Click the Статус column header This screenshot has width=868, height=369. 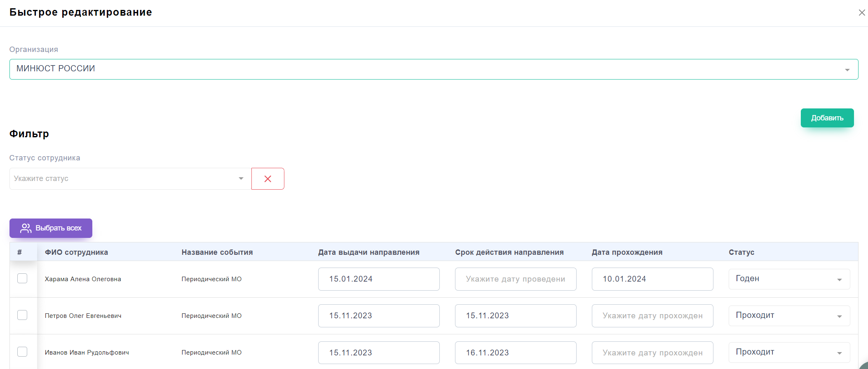pyautogui.click(x=741, y=252)
